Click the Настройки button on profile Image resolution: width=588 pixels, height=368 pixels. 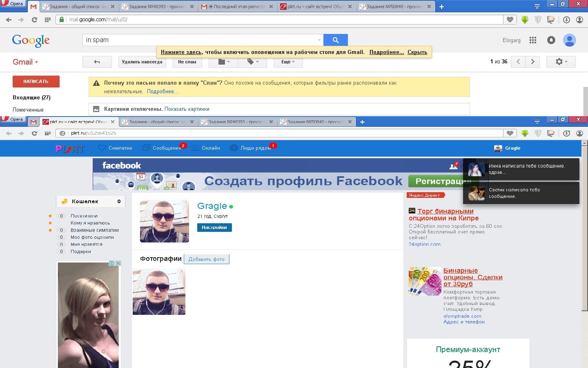(x=214, y=227)
